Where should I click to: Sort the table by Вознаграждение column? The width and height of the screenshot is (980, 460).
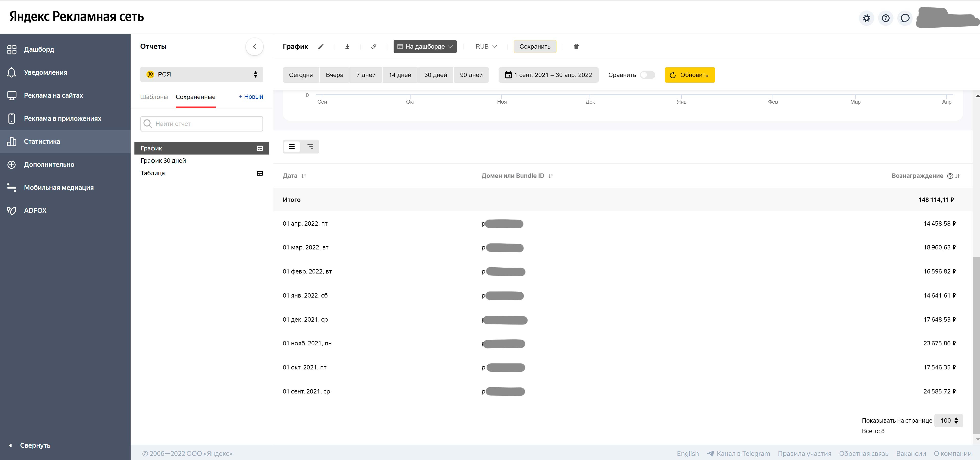(957, 176)
